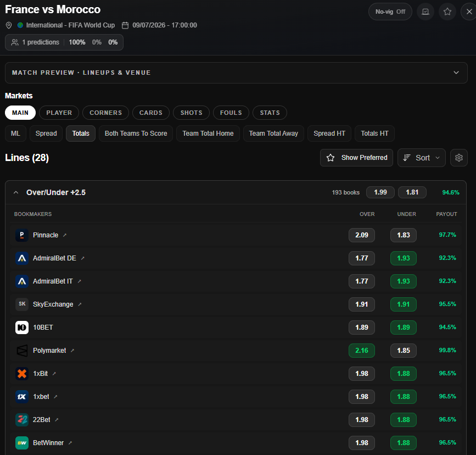Open the Sort dropdown
476x455 pixels.
click(422, 158)
